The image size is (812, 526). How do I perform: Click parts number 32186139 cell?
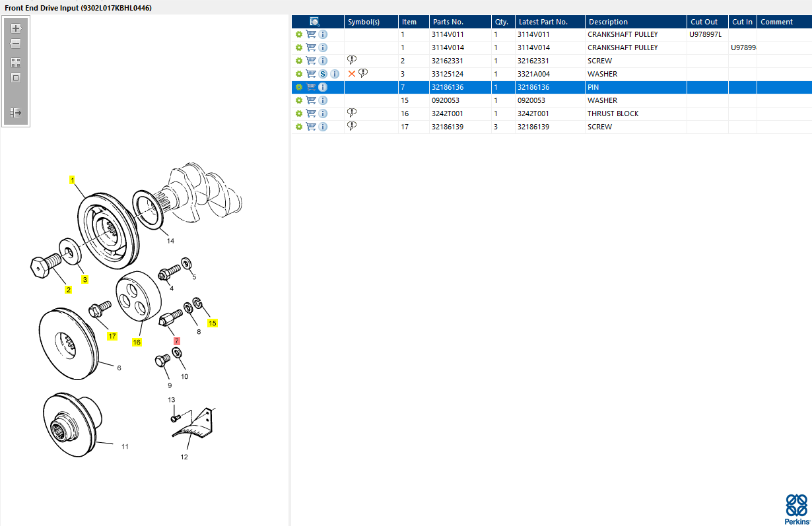pos(460,127)
